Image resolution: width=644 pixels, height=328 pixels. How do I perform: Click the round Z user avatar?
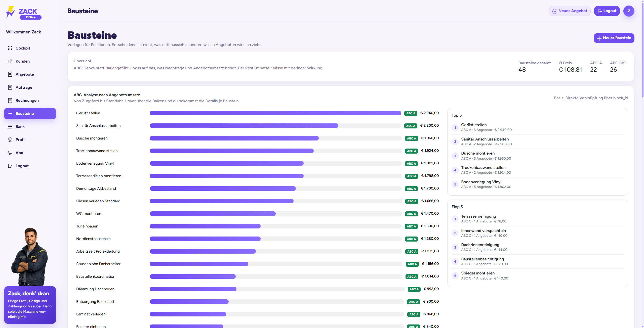(629, 11)
